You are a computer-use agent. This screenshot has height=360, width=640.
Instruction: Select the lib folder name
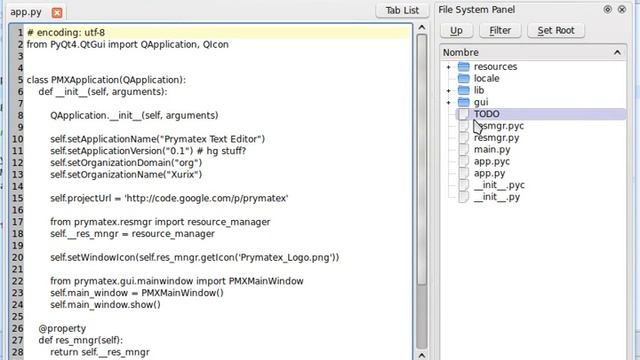coord(479,90)
